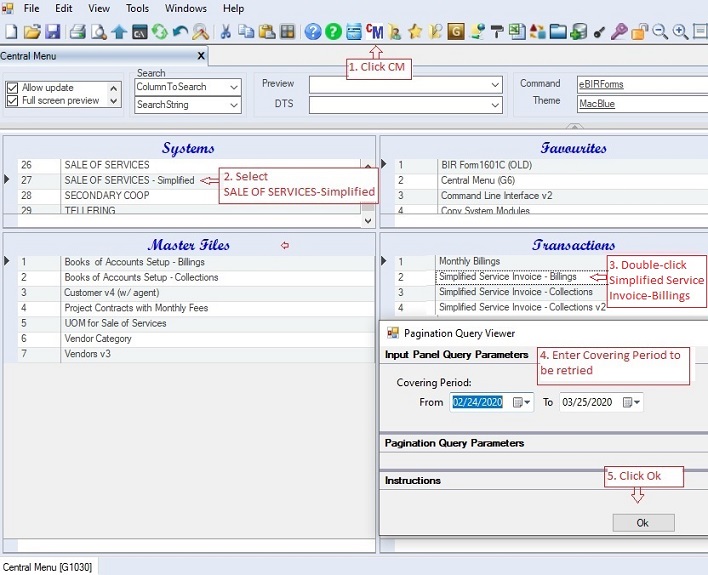Close the Central Menu tab

pos(200,56)
